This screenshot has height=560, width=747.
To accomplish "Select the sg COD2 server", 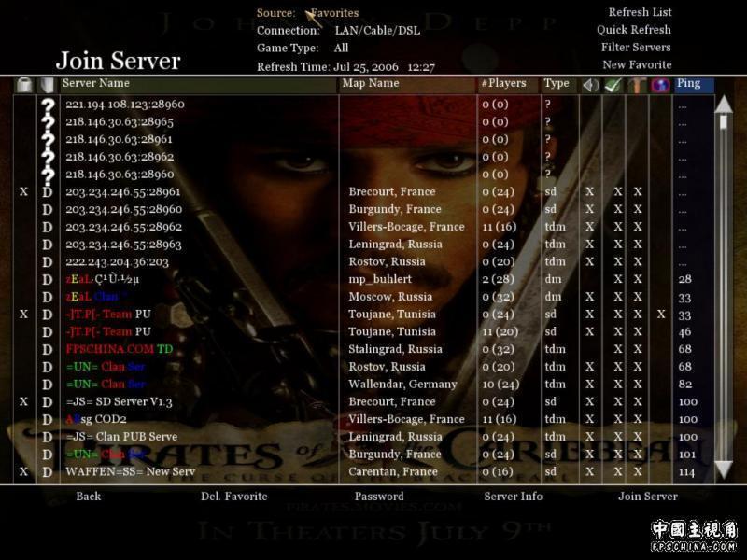I will point(96,419).
